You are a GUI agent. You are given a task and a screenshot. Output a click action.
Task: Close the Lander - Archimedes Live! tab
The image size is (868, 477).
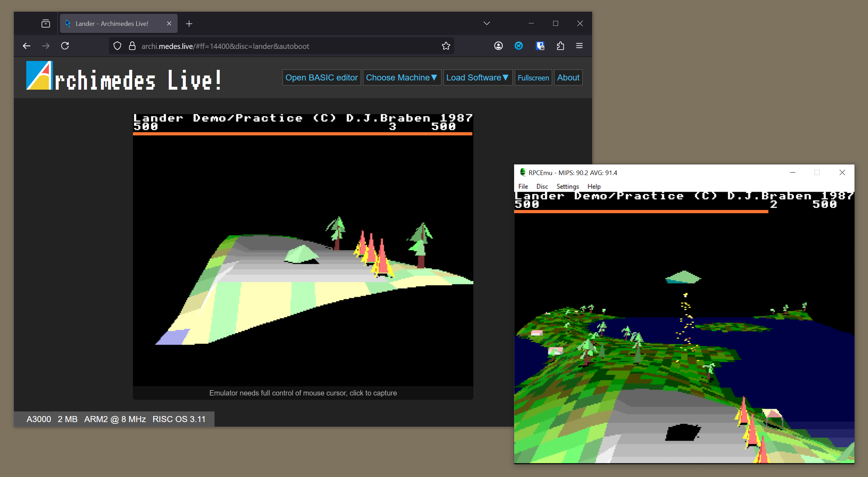point(169,24)
